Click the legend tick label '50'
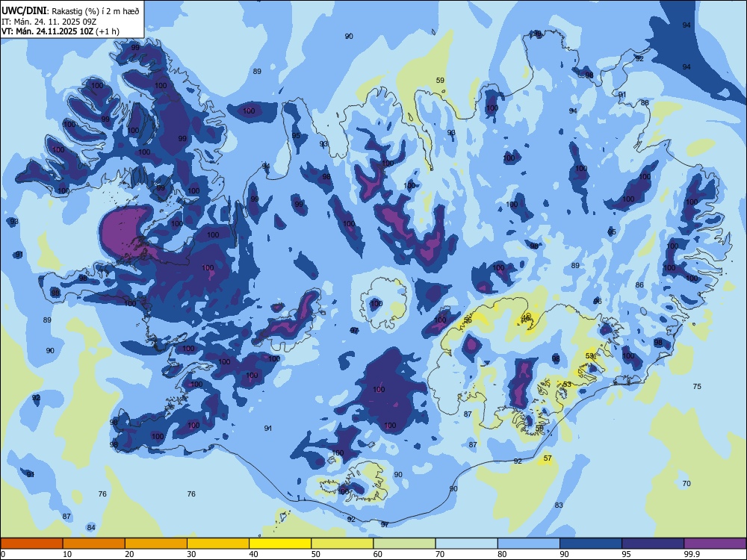The image size is (747, 560). coord(316,554)
